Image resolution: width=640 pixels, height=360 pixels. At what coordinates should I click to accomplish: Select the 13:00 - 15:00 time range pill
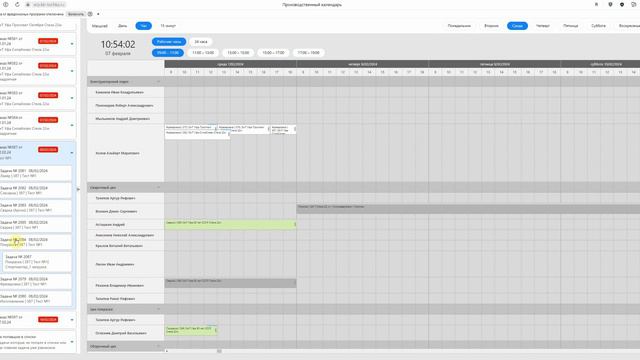[238, 53]
